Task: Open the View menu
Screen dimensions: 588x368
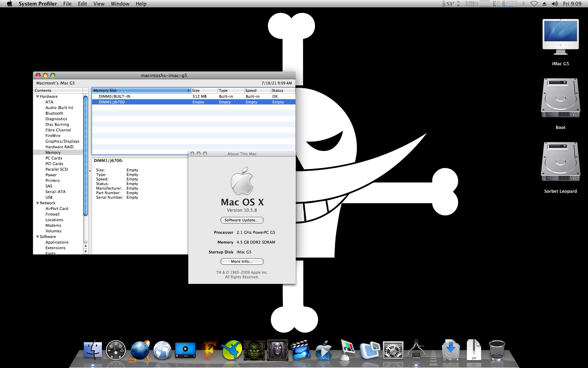Action: (99, 4)
